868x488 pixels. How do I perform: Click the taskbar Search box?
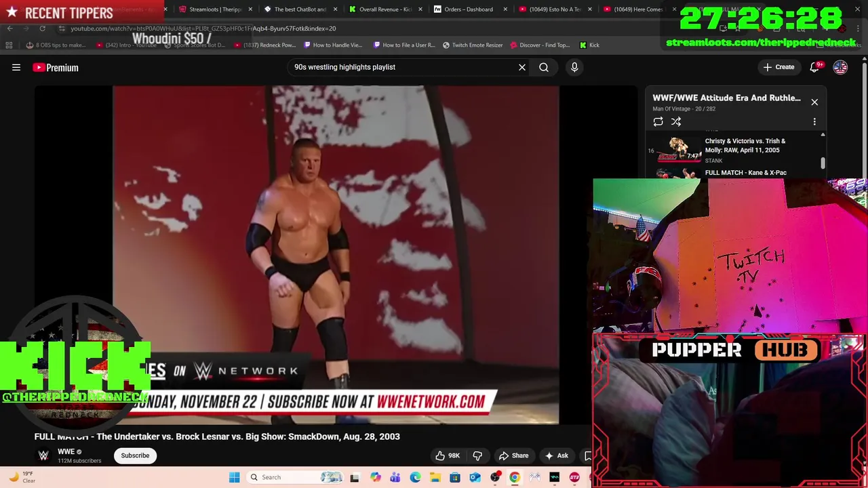[296, 477]
